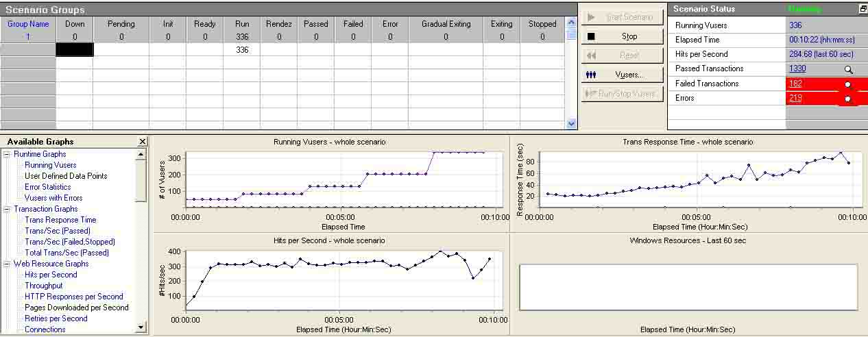Click the 336 cell in first group row
Image resolution: width=868 pixels, height=337 pixels.
click(x=242, y=50)
